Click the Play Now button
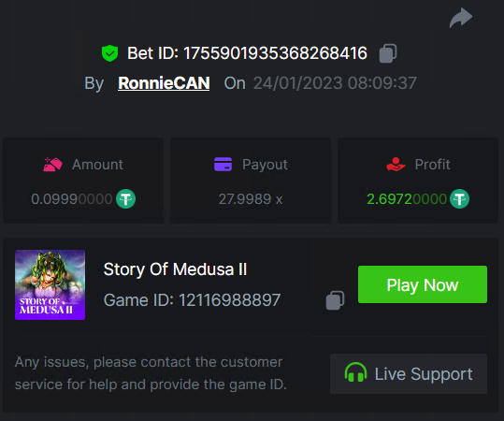504x421 pixels. (x=423, y=284)
